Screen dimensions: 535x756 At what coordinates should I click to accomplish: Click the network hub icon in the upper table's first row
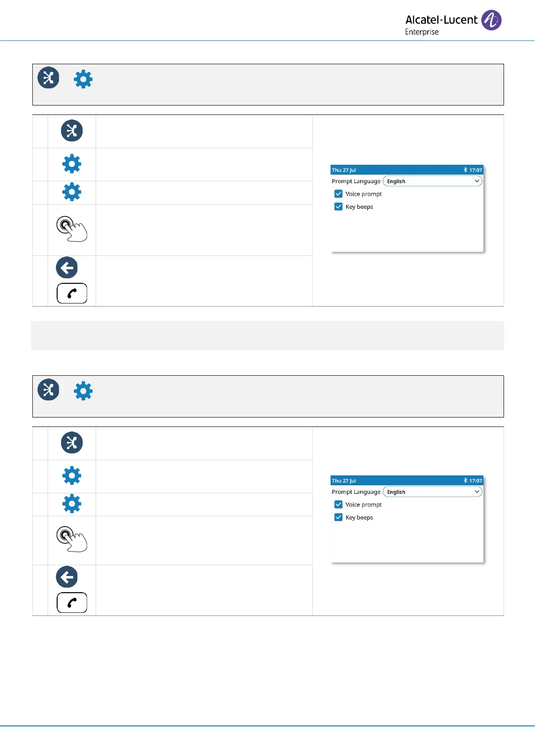pos(72,131)
